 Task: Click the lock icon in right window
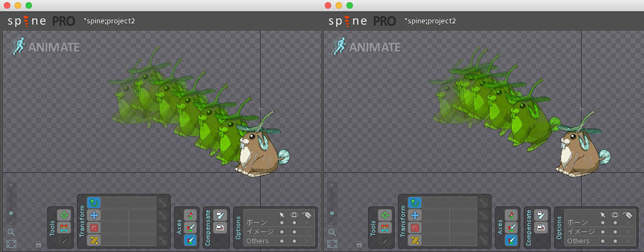(x=359, y=244)
